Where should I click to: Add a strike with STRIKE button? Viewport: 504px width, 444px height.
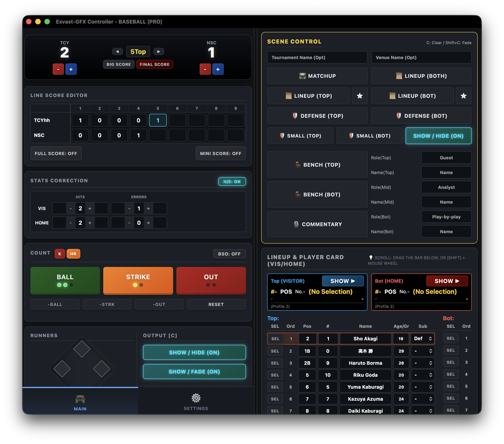click(138, 281)
